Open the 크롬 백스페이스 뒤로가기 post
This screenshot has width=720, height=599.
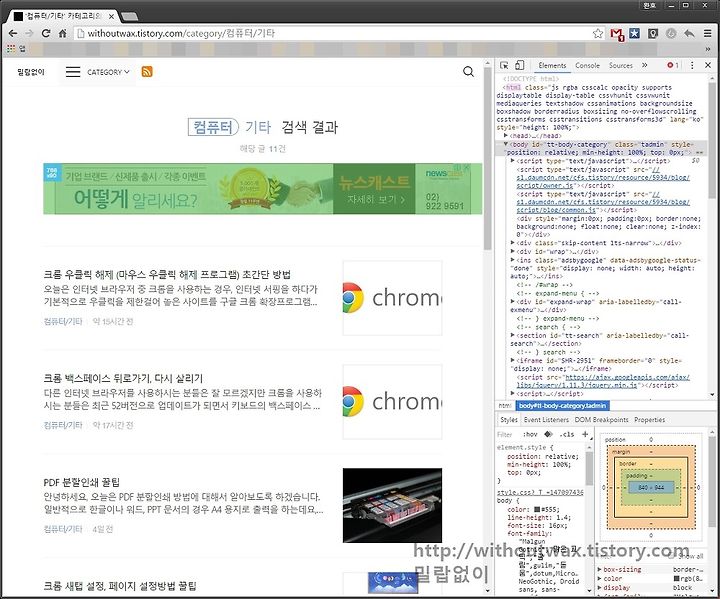(x=123, y=379)
